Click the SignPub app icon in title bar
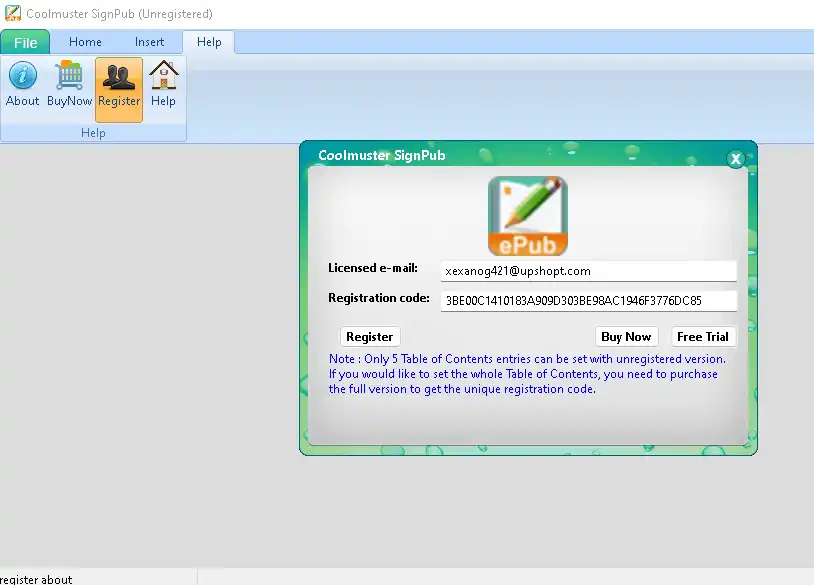Screen dimensions: 814x585 point(12,14)
